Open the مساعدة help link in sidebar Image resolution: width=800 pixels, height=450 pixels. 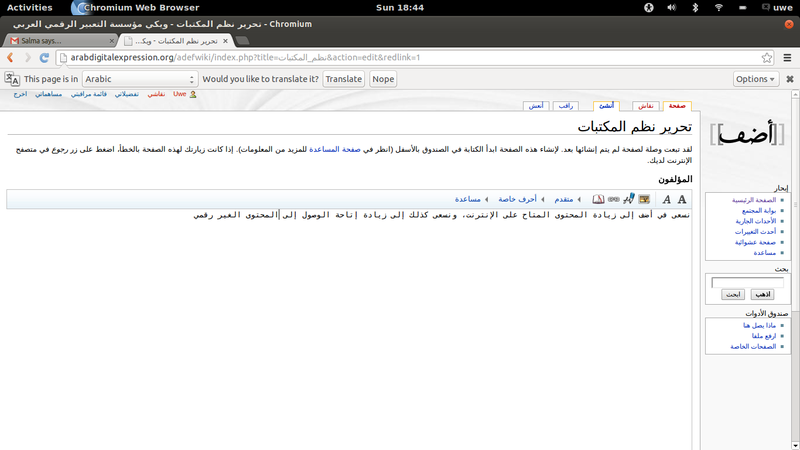(x=765, y=253)
